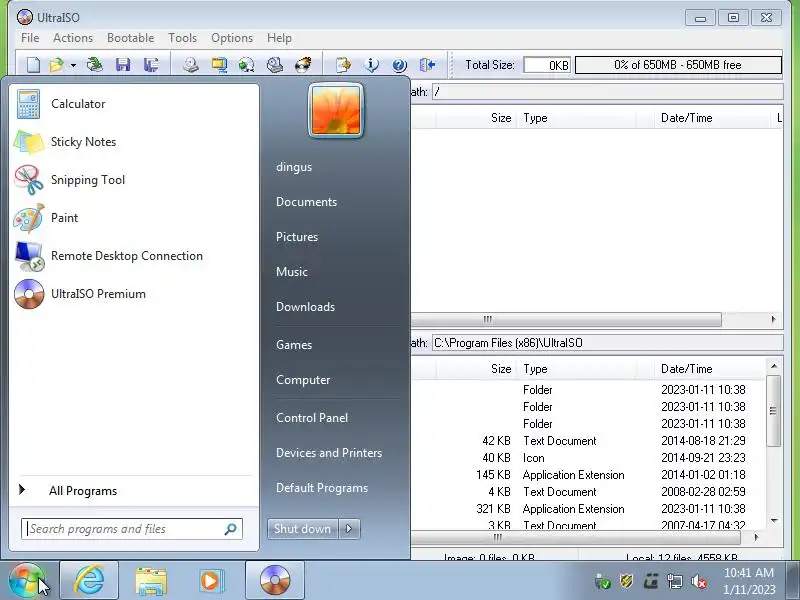
Task: Open Control Panel
Action: 312,418
